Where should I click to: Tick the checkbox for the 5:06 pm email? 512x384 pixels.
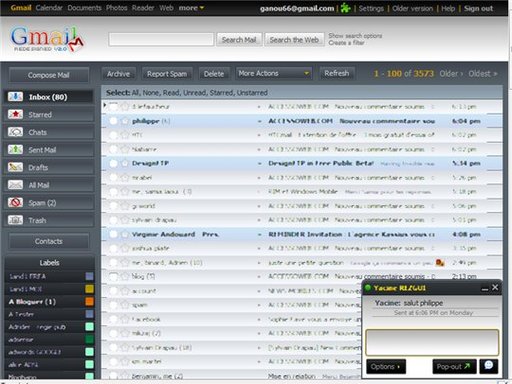point(113,206)
